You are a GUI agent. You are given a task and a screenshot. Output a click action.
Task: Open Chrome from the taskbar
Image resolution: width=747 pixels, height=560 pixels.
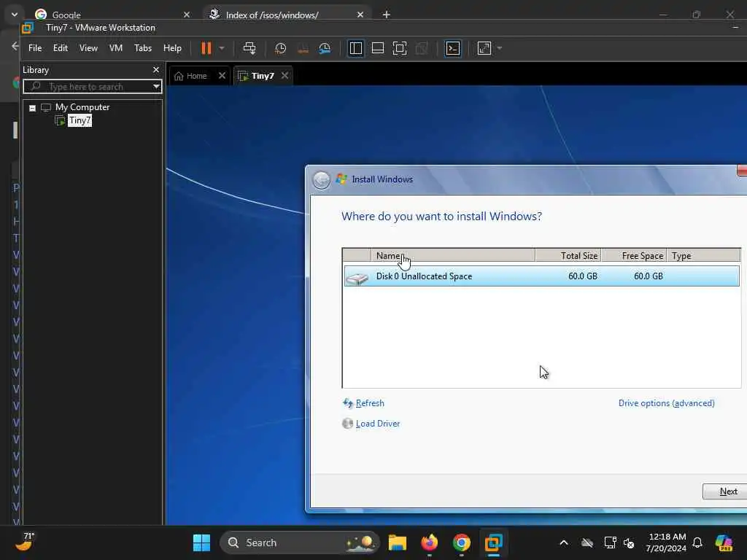[461, 542]
